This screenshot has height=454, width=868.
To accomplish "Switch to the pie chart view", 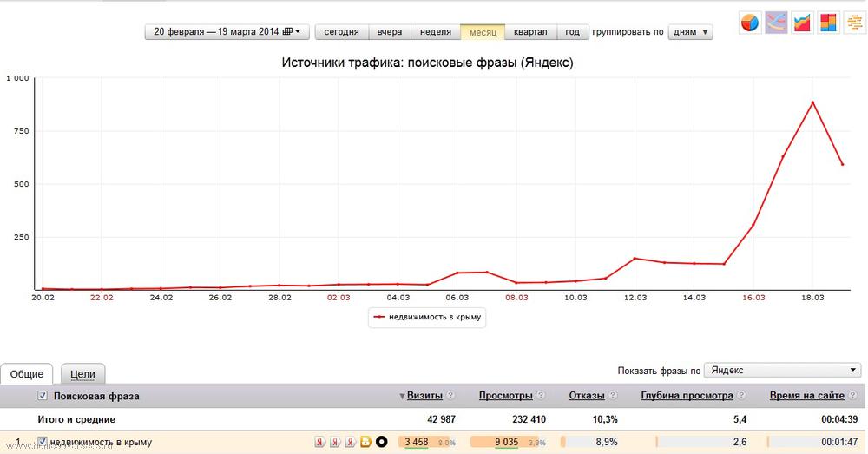I will [x=750, y=23].
